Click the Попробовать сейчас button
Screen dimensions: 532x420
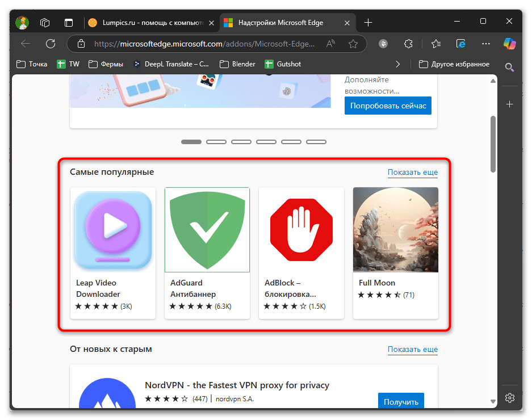[388, 106]
